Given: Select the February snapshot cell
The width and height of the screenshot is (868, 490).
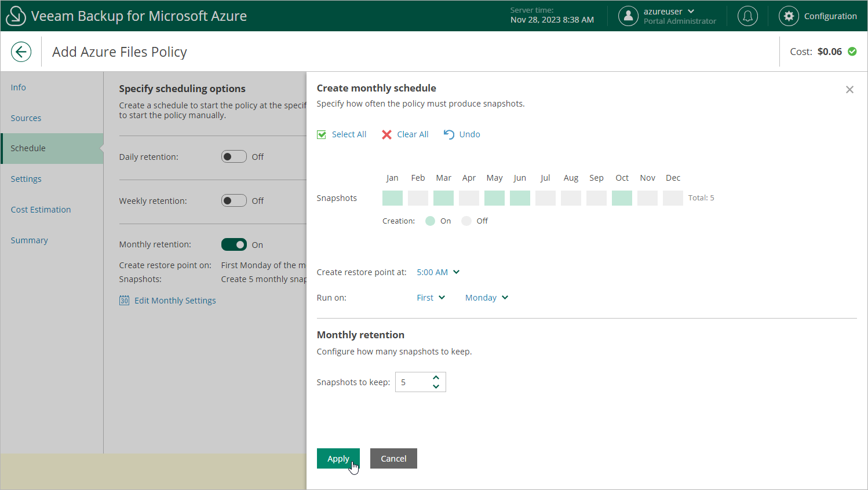Looking at the screenshot, I should click(418, 198).
